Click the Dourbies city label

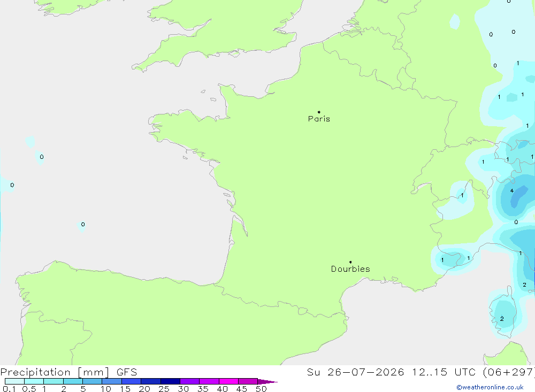coord(350,269)
